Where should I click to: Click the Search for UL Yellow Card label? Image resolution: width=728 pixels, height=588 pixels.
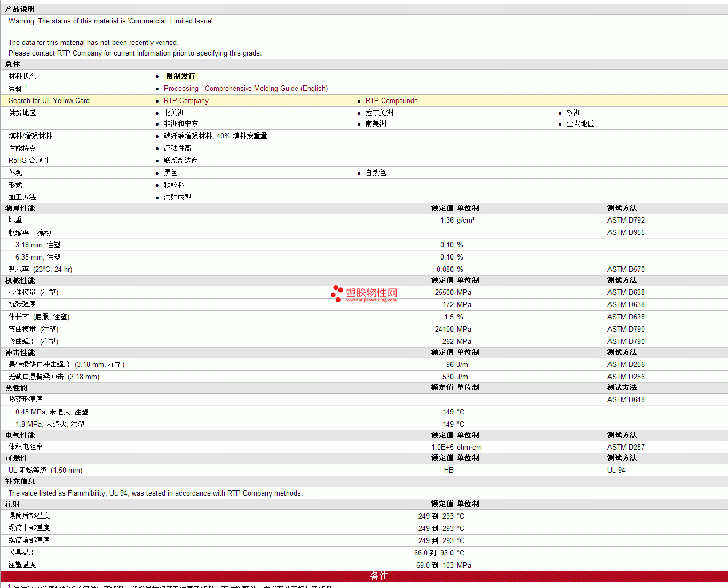(49, 101)
